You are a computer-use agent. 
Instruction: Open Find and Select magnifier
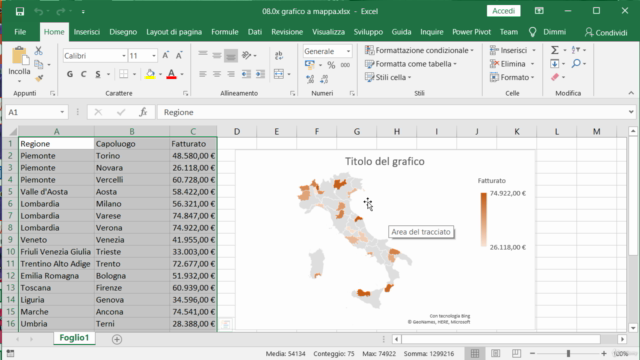click(576, 64)
